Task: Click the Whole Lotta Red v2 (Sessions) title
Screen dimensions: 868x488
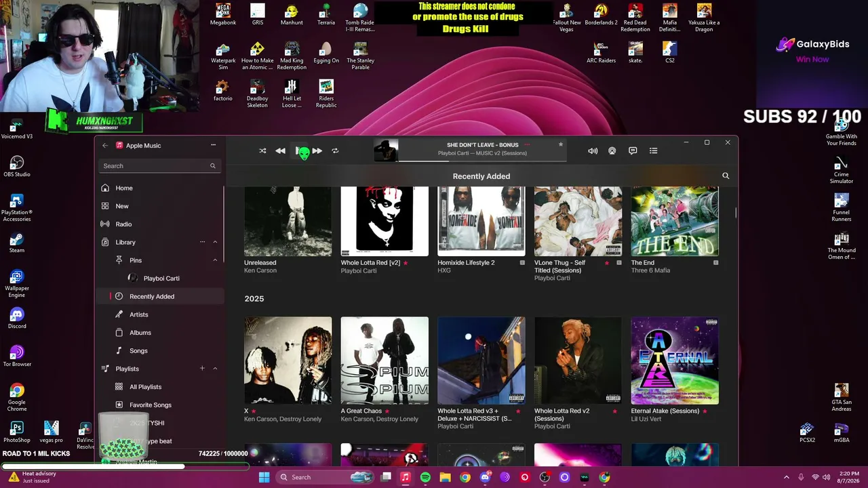Action: coord(561,415)
